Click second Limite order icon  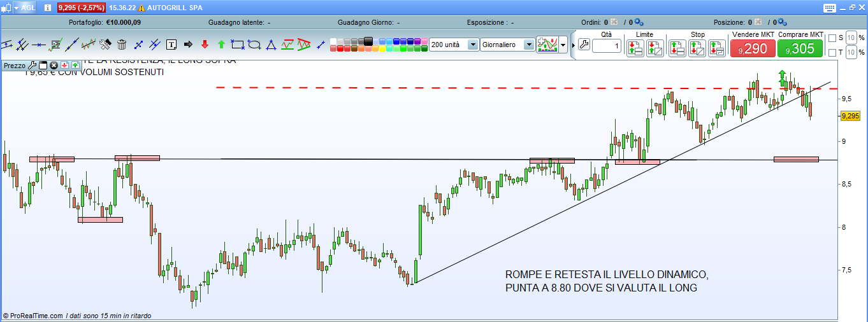tap(655, 48)
